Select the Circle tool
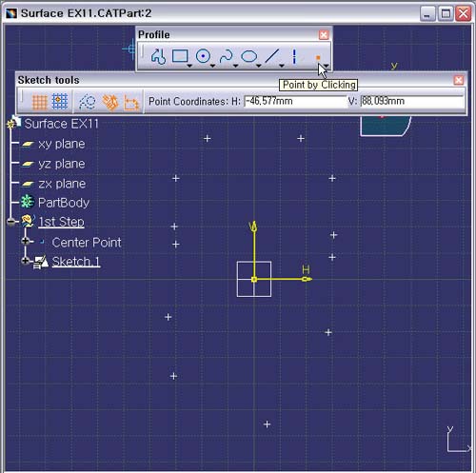The height and width of the screenshot is (473, 476). (203, 56)
